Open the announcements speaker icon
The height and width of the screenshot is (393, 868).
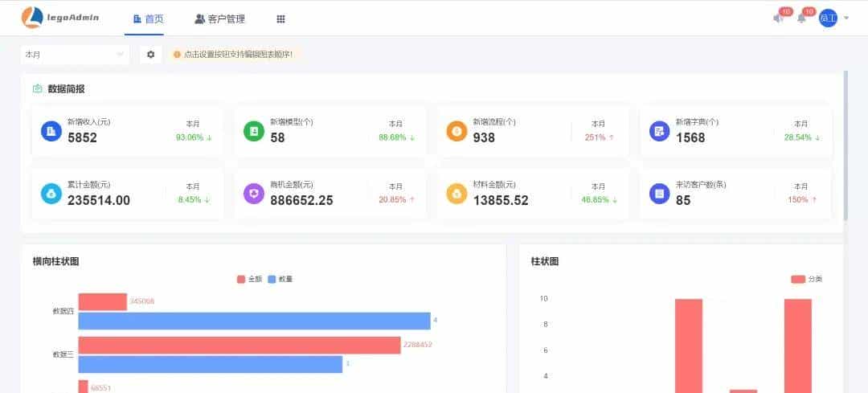(778, 18)
